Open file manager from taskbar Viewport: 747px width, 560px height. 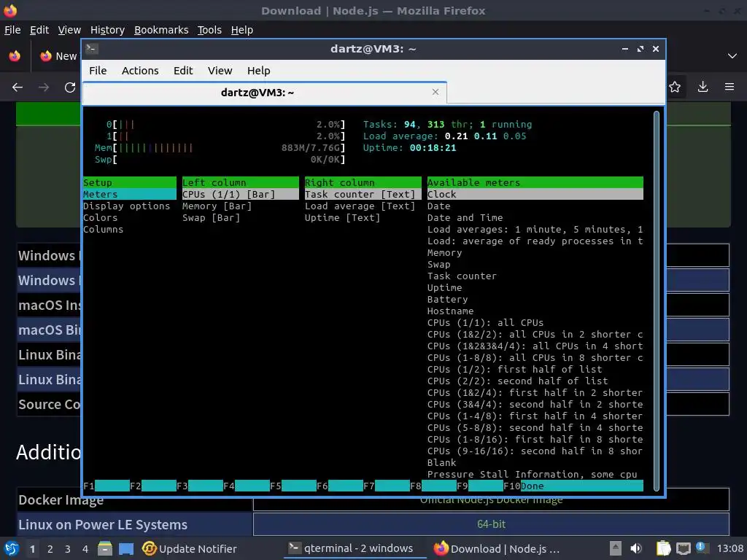pos(105,548)
